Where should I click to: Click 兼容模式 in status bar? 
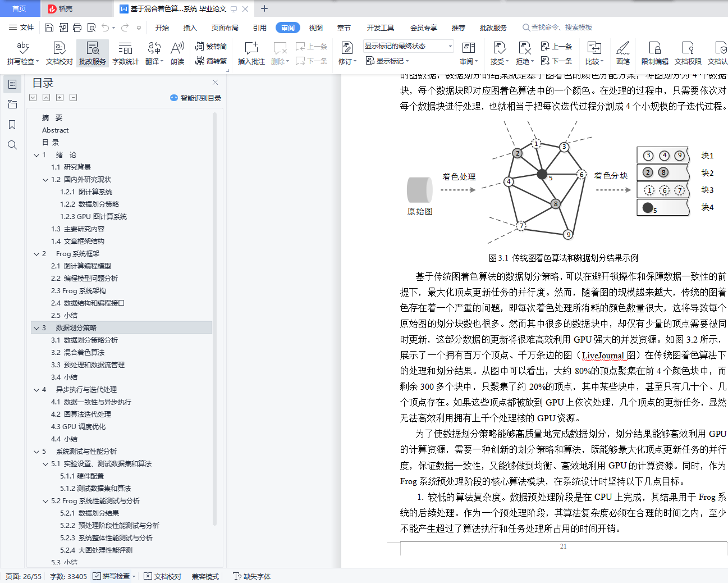(205, 576)
